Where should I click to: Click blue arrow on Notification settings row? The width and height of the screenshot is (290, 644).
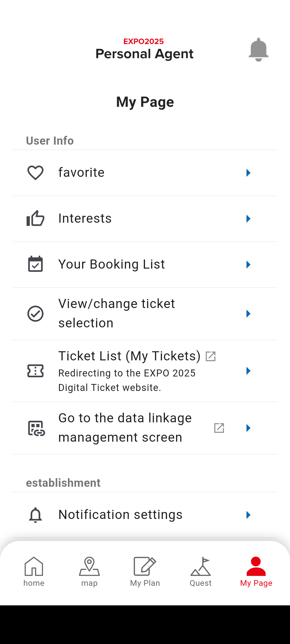(248, 515)
